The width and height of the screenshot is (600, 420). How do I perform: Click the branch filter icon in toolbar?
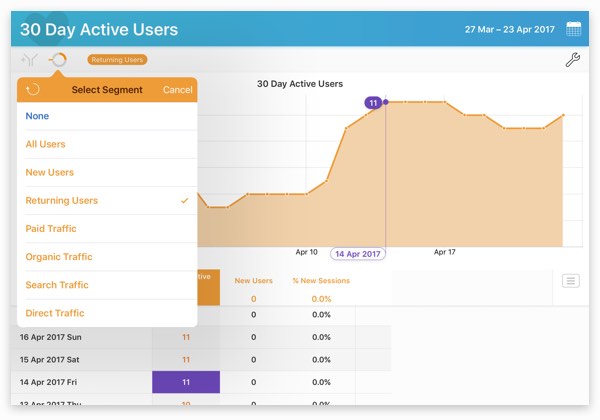pyautogui.click(x=30, y=60)
